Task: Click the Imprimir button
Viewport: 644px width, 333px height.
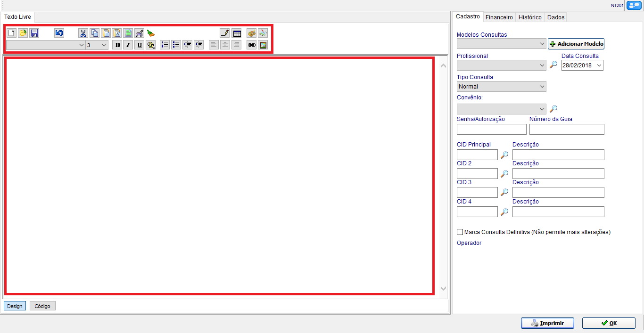Action: point(547,323)
